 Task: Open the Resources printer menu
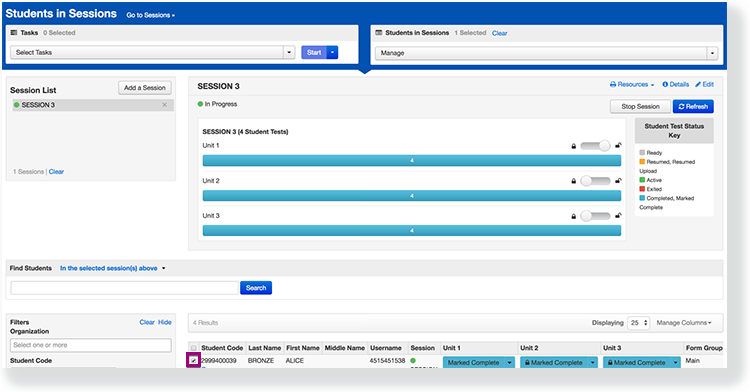pos(632,85)
